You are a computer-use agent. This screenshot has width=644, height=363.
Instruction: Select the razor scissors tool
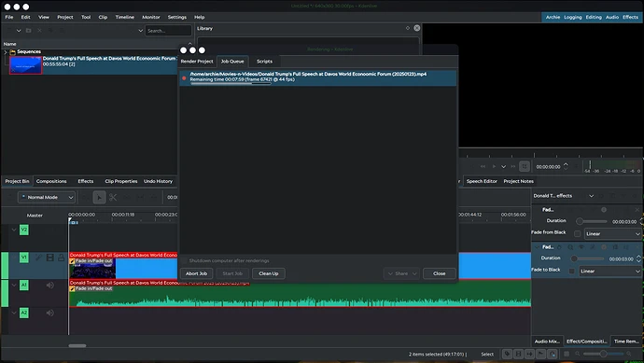coord(113,198)
